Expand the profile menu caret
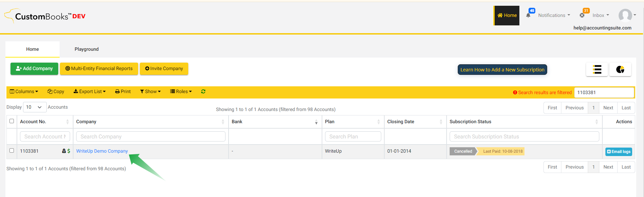The height and width of the screenshot is (197, 644). pyautogui.click(x=635, y=15)
